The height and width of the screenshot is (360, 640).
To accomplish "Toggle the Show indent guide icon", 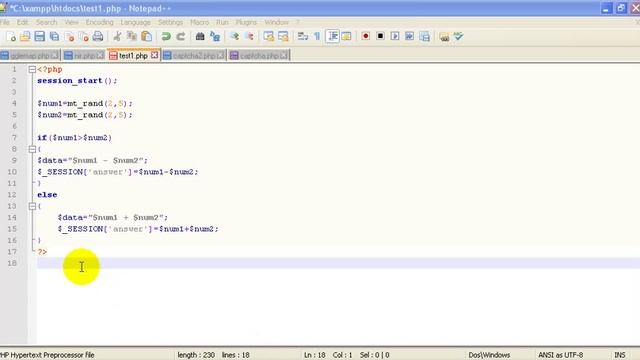I will (333, 37).
